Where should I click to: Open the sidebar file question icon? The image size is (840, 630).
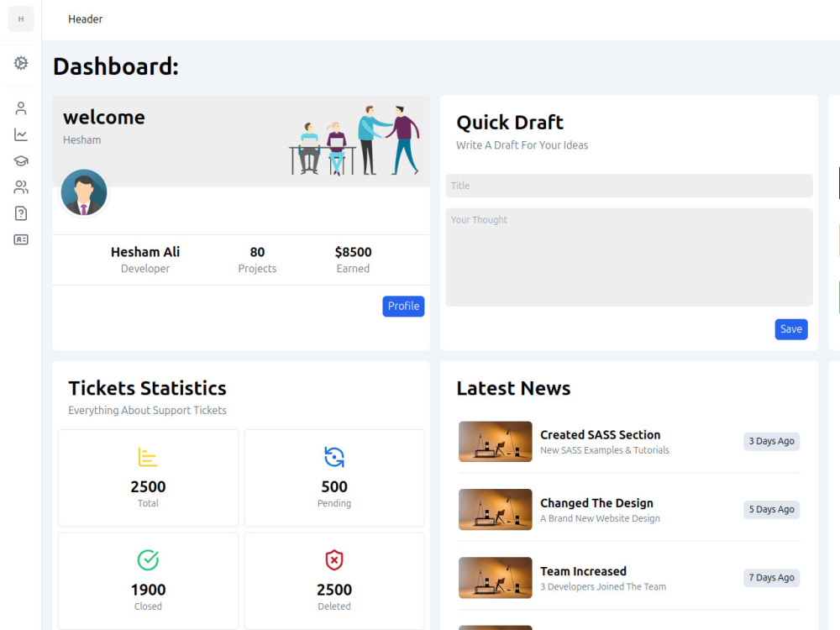tap(21, 213)
